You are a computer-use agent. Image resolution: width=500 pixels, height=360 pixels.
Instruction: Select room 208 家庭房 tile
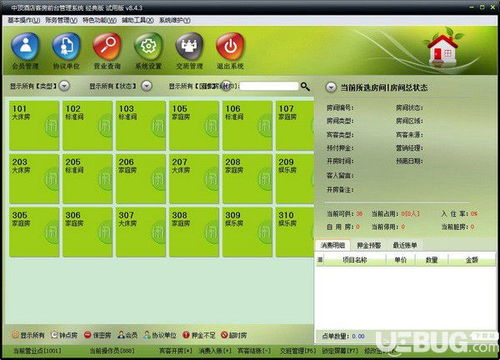pyautogui.click(x=247, y=179)
